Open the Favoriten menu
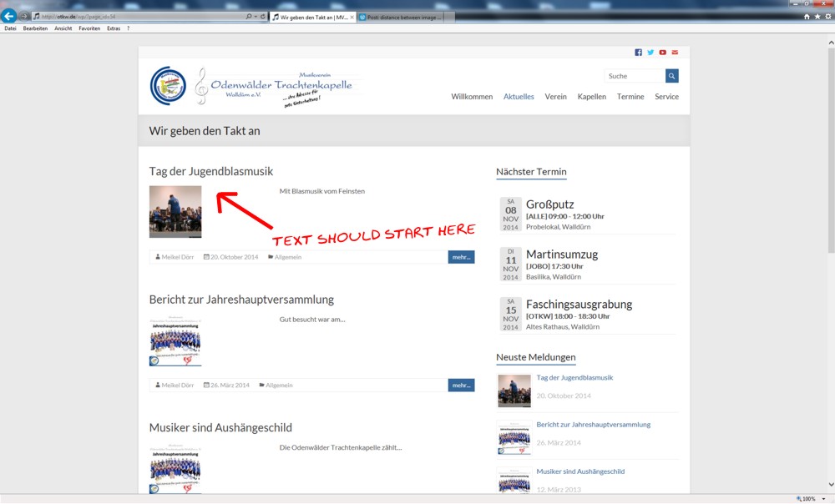Viewport: 835px width, 504px height. tap(89, 28)
